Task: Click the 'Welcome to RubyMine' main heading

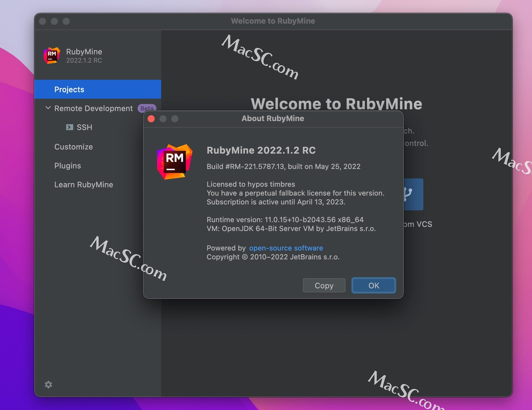Action: coord(337,104)
